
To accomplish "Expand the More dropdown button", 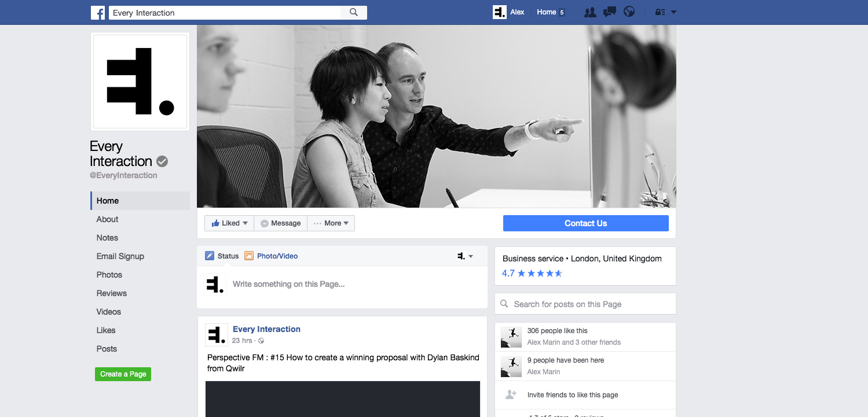I will pos(331,223).
